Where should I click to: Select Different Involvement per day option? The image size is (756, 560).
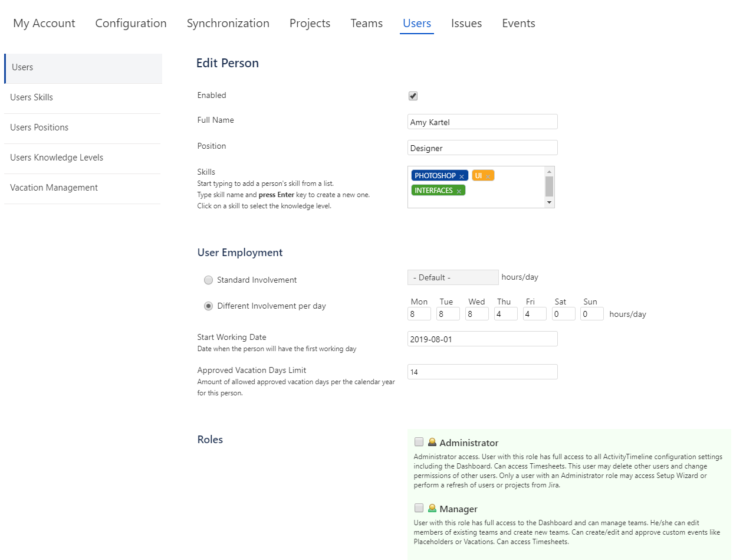[x=208, y=306]
